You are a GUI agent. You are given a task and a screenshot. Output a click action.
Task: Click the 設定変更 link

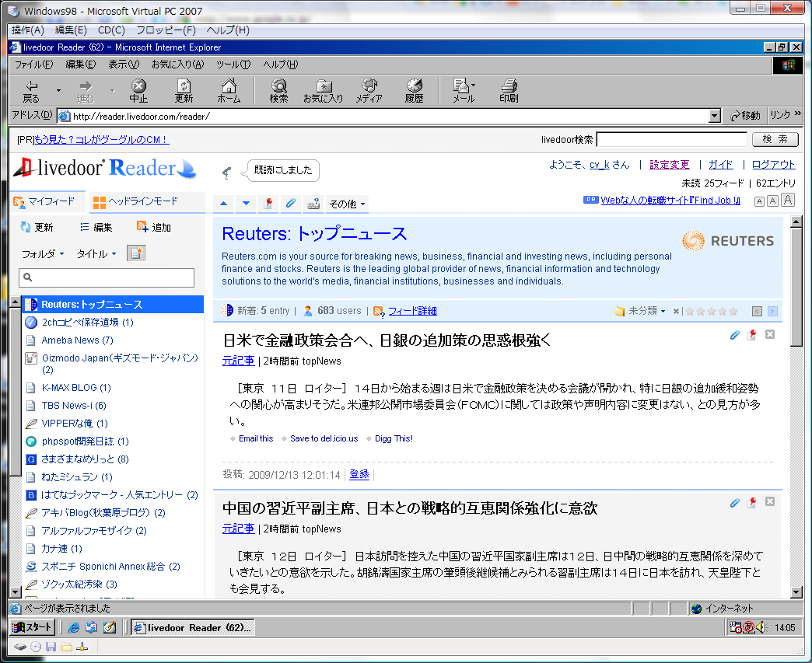click(x=669, y=165)
